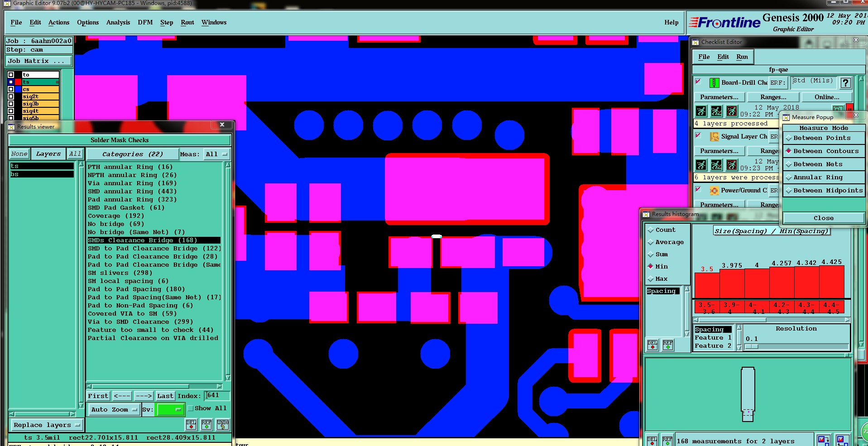Open the DFM menu

(x=145, y=22)
